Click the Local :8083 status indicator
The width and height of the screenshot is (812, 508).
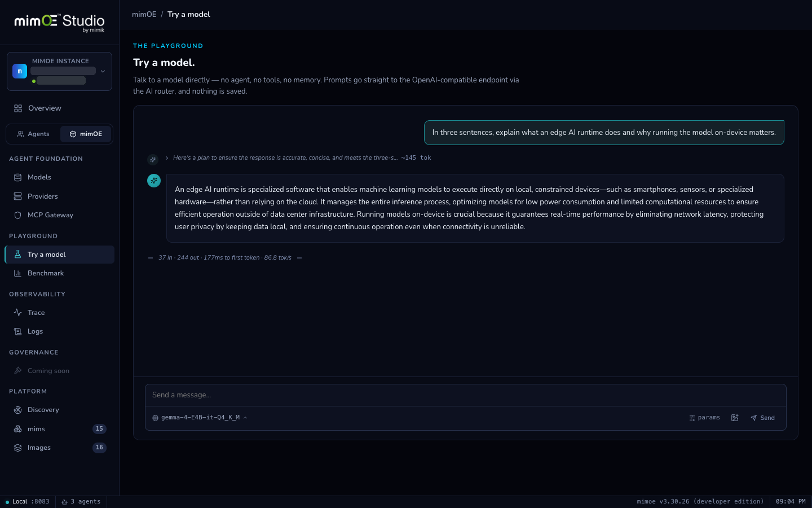(28, 502)
